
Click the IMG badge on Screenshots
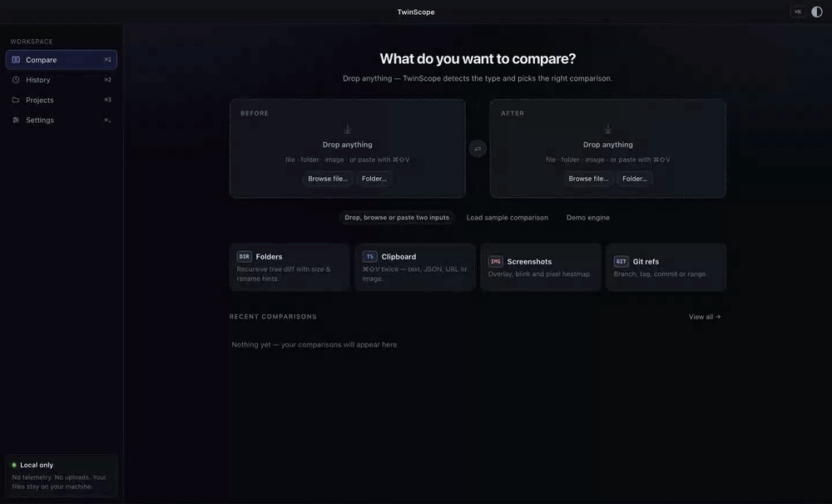click(x=496, y=261)
